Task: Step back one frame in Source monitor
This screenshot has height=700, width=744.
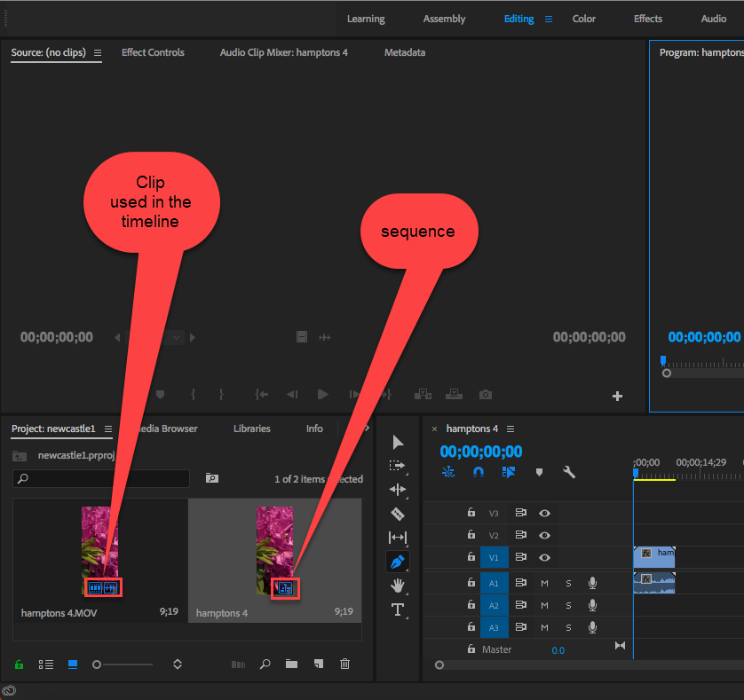Action: (x=292, y=395)
